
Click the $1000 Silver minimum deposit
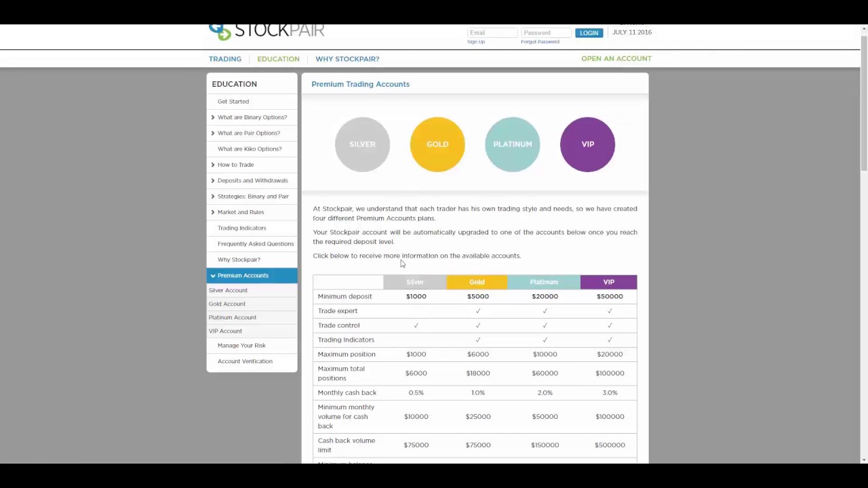pyautogui.click(x=416, y=296)
